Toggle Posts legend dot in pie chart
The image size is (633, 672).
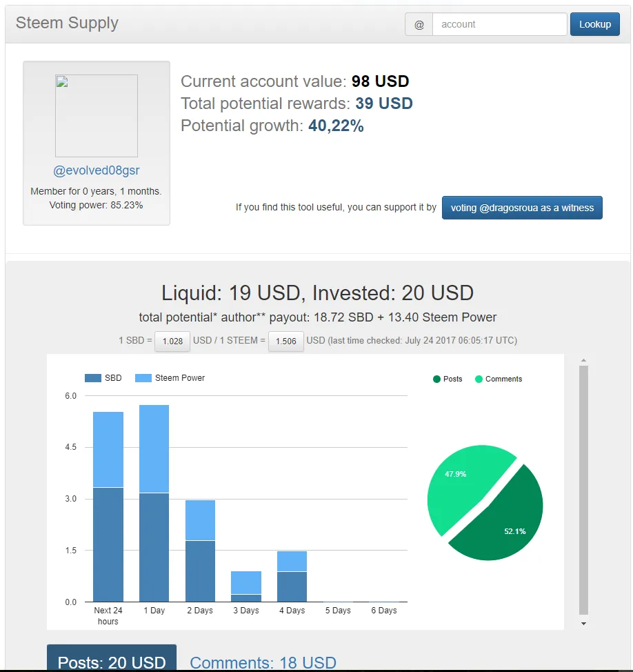click(x=437, y=379)
